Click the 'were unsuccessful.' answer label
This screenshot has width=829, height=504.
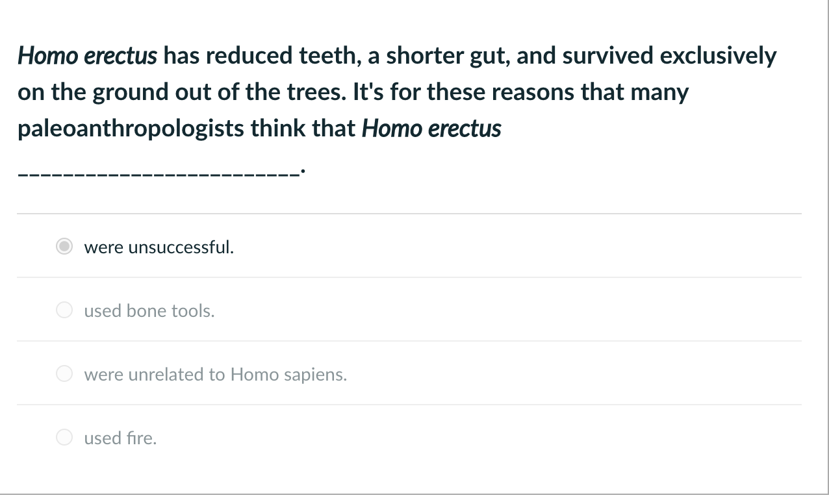tap(159, 247)
